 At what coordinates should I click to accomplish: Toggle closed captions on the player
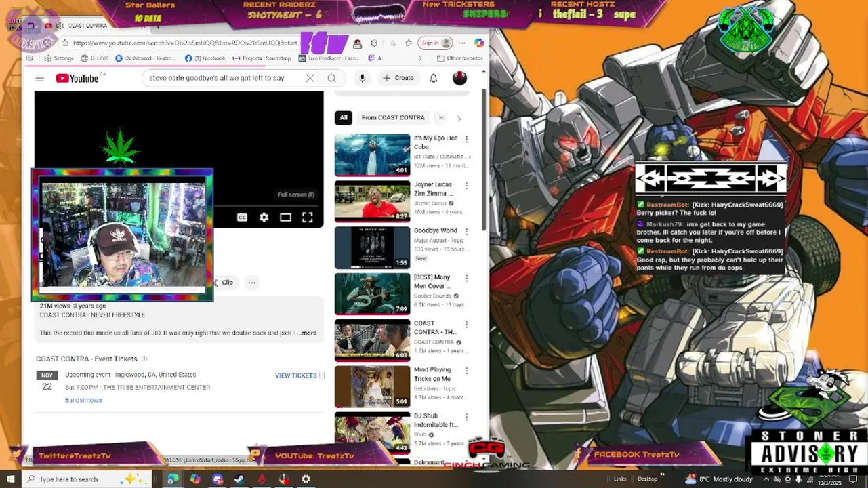(242, 218)
